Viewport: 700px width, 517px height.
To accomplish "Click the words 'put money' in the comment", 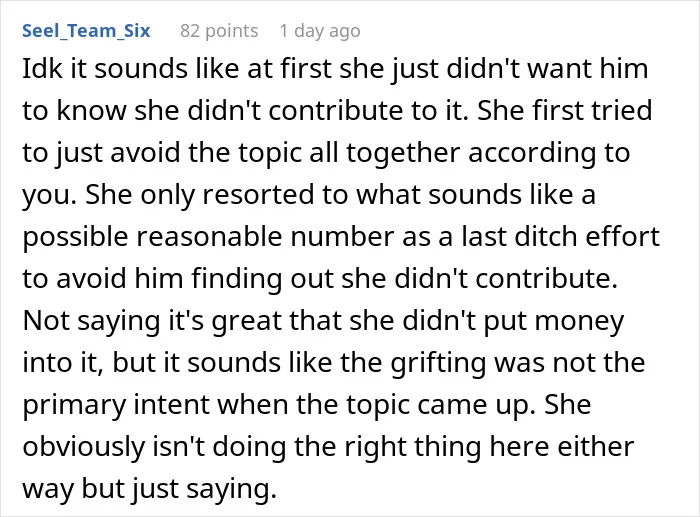I will pos(554,321).
